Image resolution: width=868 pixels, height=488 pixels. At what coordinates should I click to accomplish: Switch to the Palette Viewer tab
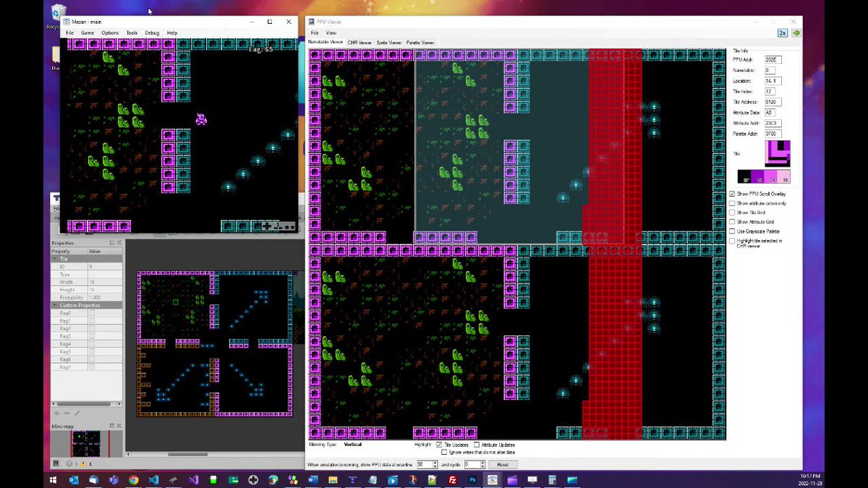(420, 43)
